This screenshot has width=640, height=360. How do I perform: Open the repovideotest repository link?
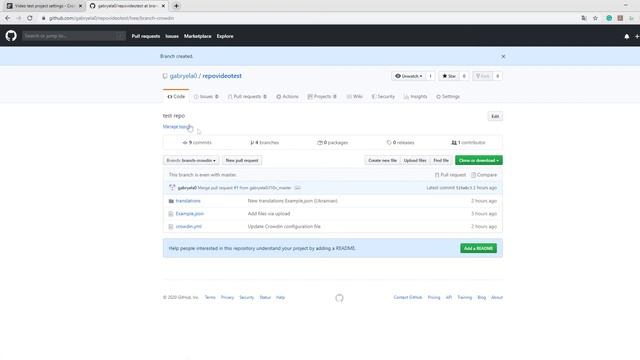click(222, 76)
